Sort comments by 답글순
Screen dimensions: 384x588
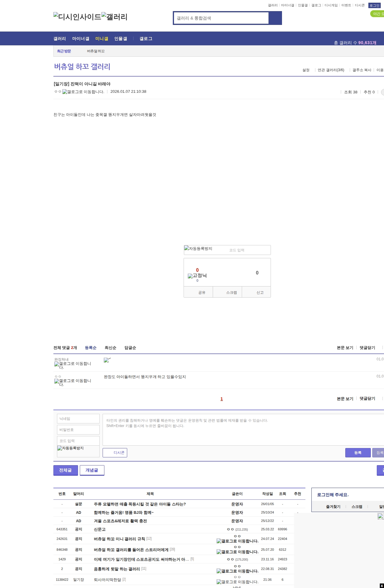click(x=130, y=348)
